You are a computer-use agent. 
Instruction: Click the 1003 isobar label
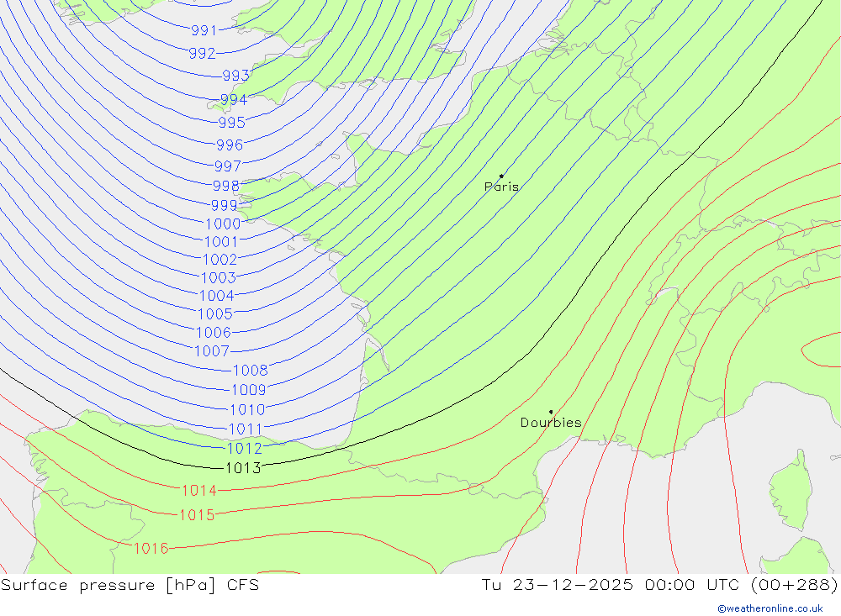[x=219, y=277]
